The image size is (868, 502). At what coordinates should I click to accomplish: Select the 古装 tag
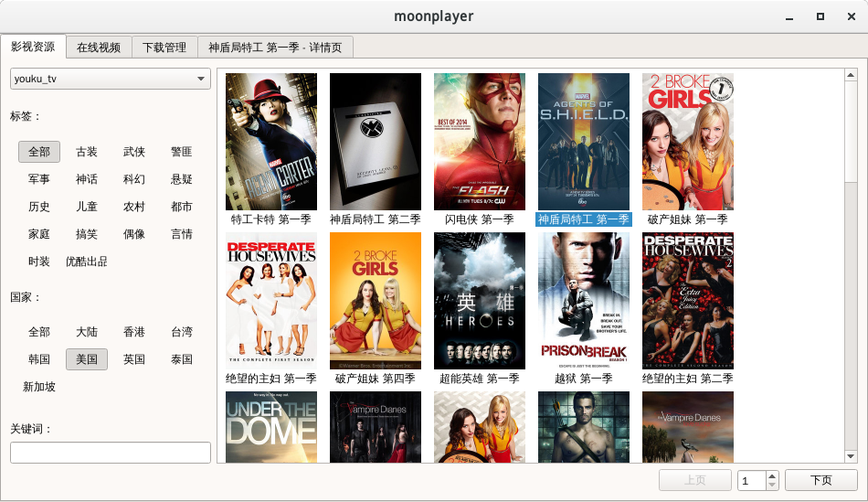point(87,152)
